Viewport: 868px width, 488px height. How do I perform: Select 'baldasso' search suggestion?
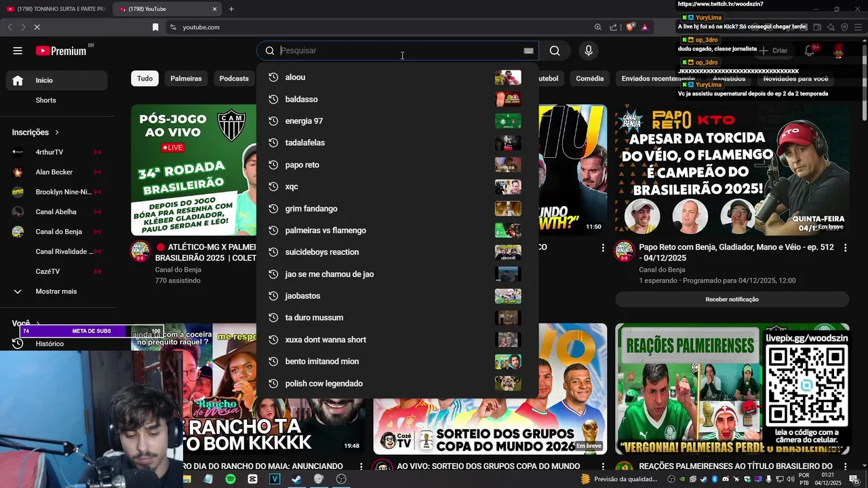(x=397, y=100)
